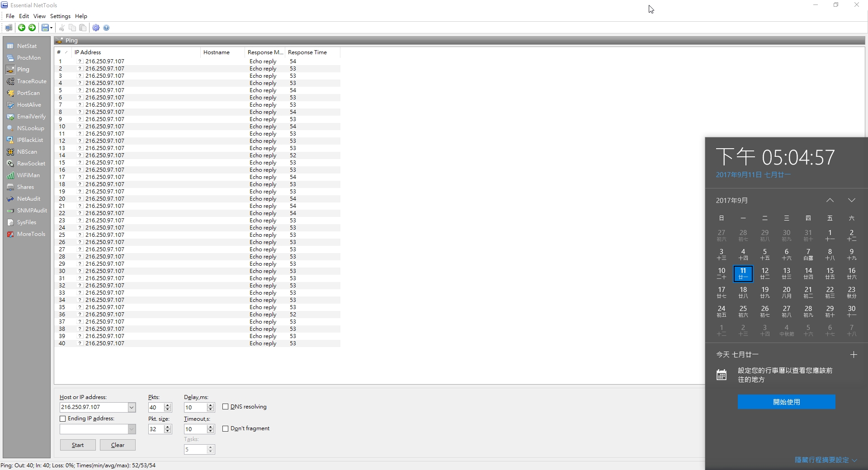868x470 pixels.
Task: Click the Paste clipboard icon
Action: (83, 28)
